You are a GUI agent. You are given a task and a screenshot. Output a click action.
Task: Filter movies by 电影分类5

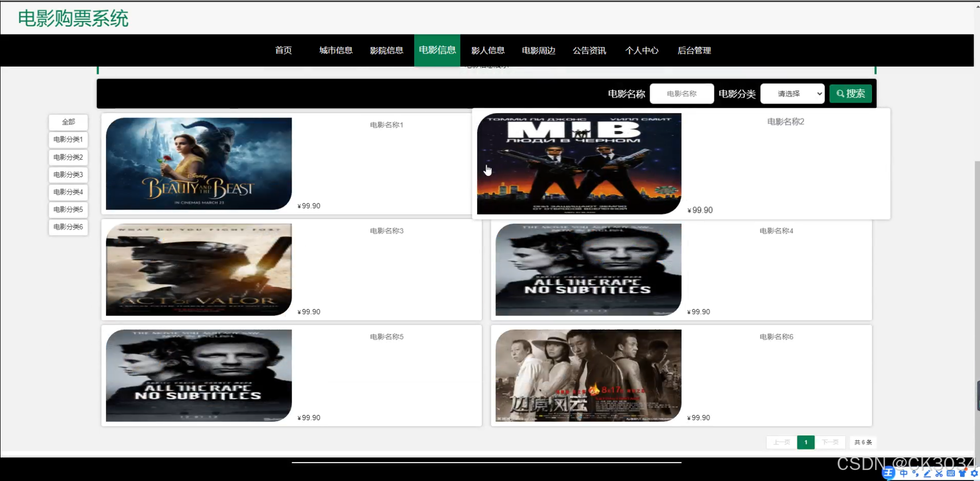pos(68,209)
